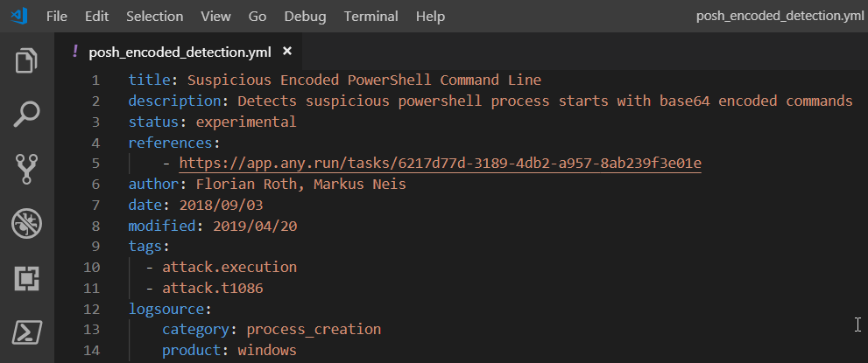Open the Help menu
The height and width of the screenshot is (363, 868).
pos(430,16)
